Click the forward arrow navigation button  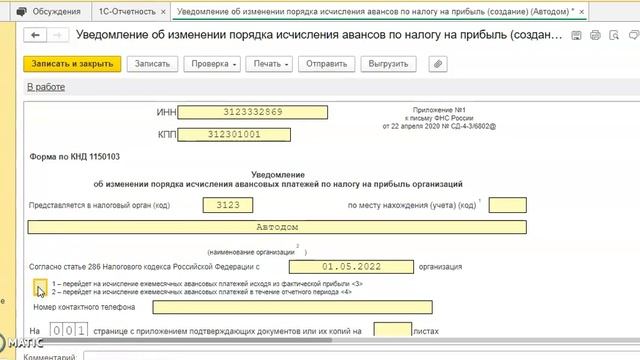pos(58,36)
